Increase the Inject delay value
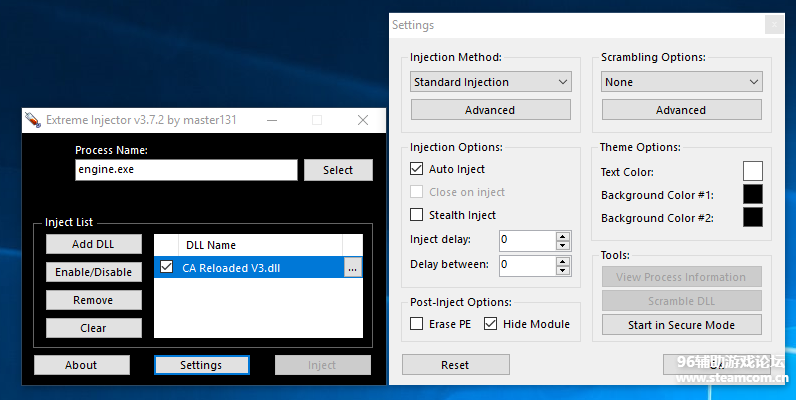Viewport: 796px width, 400px height. (562, 237)
